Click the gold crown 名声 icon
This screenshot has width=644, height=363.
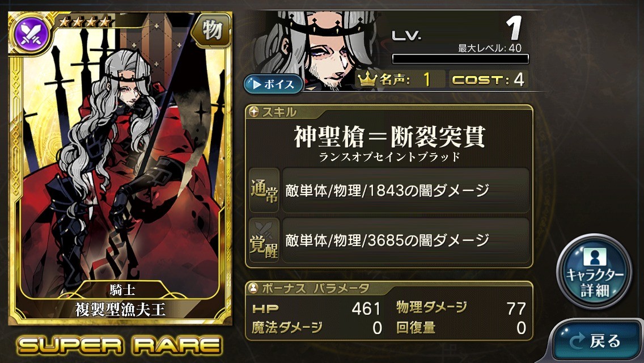click(x=367, y=78)
